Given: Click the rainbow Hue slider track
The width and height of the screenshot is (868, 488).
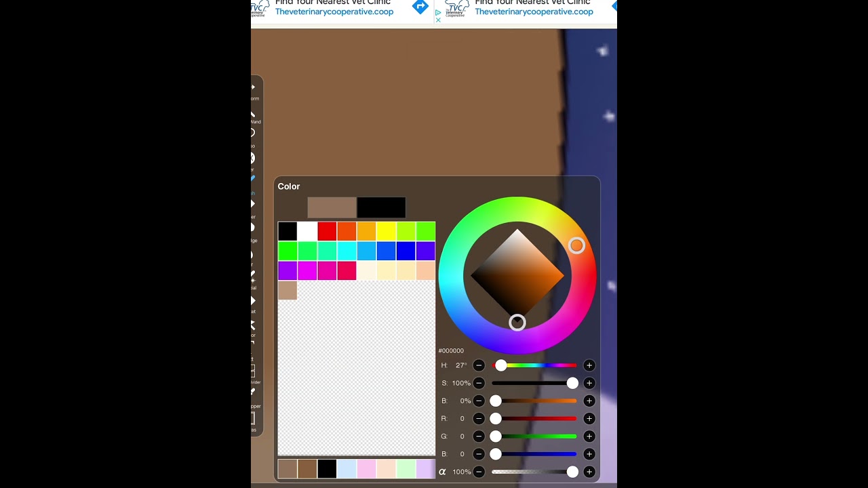Looking at the screenshot, I should click(x=536, y=365).
